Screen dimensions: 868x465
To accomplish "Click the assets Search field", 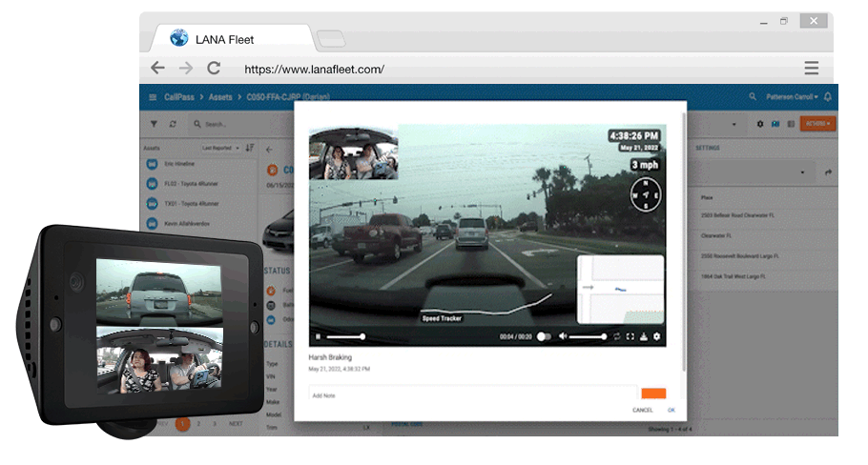I will tap(239, 124).
